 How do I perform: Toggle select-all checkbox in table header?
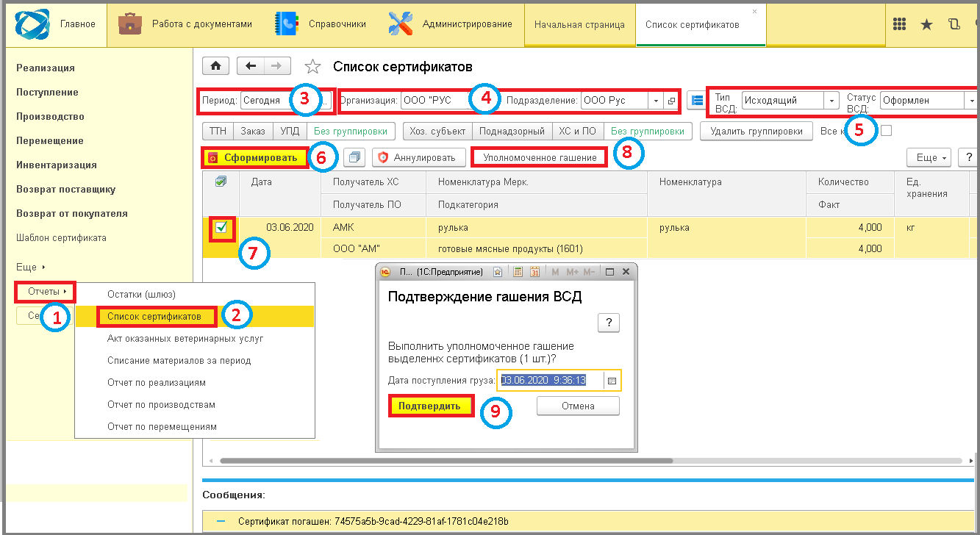tap(221, 182)
